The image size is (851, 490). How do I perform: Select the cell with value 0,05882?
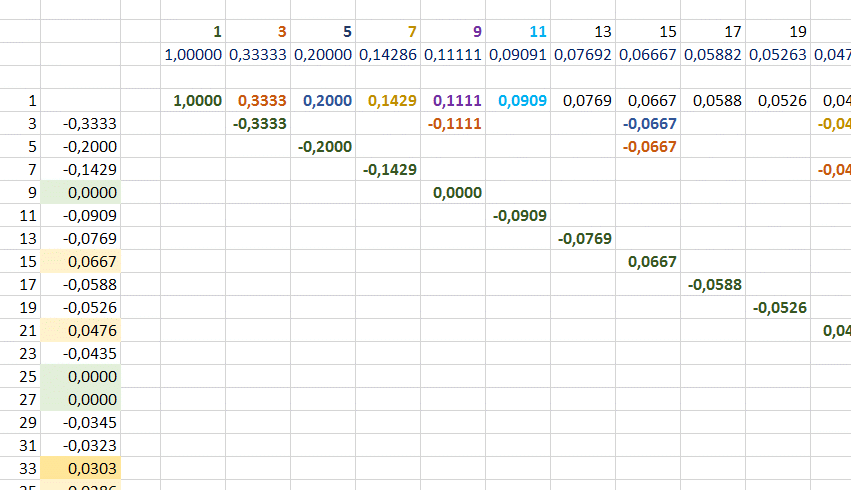[713, 54]
